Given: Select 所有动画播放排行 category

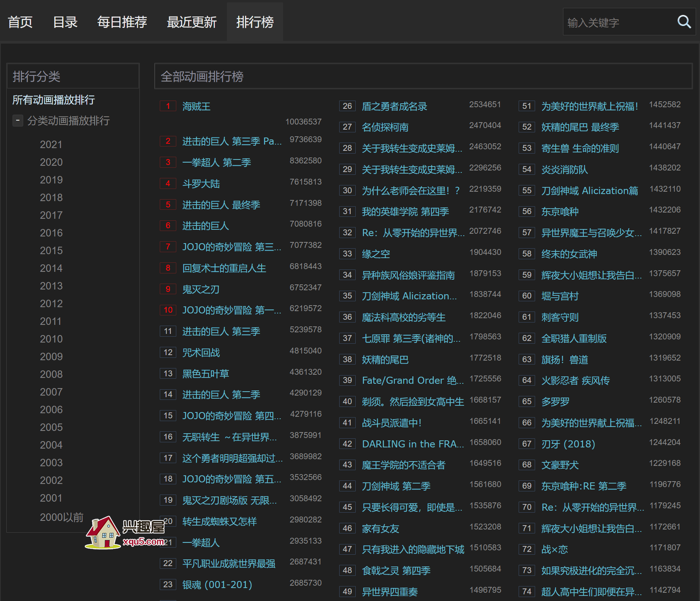Looking at the screenshot, I should (x=53, y=100).
